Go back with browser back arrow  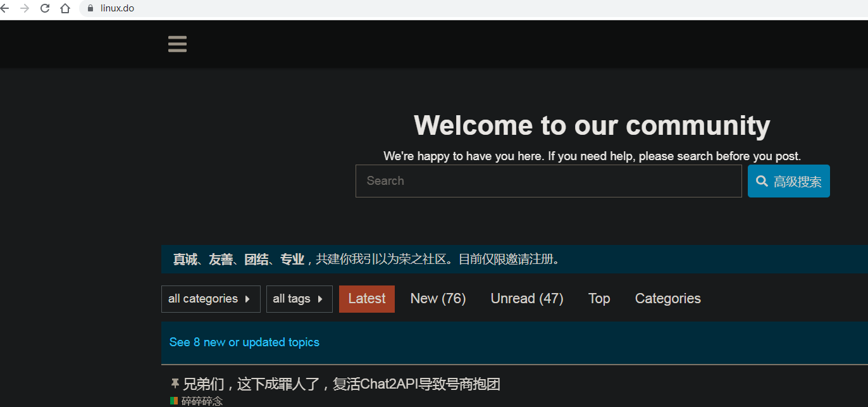[4, 8]
